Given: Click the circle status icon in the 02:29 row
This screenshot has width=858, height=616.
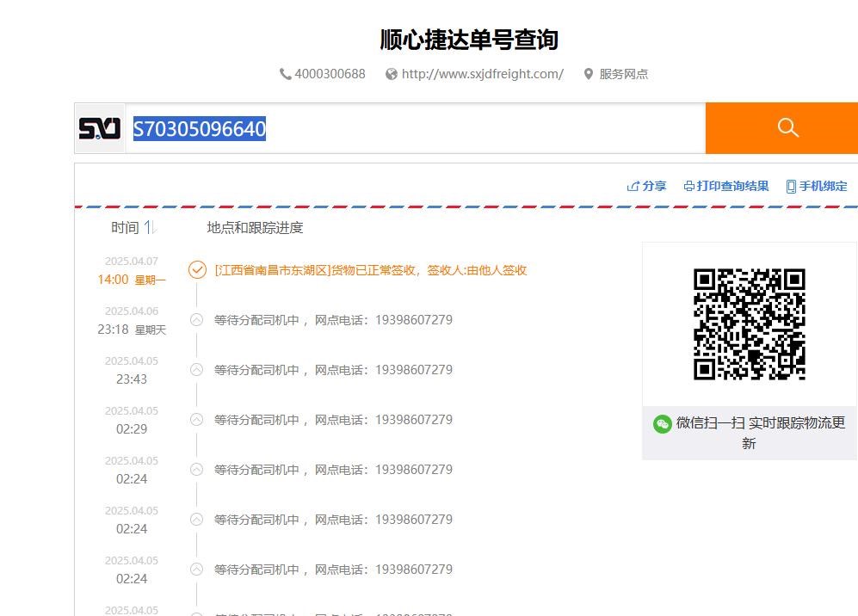Looking at the screenshot, I should click(196, 420).
